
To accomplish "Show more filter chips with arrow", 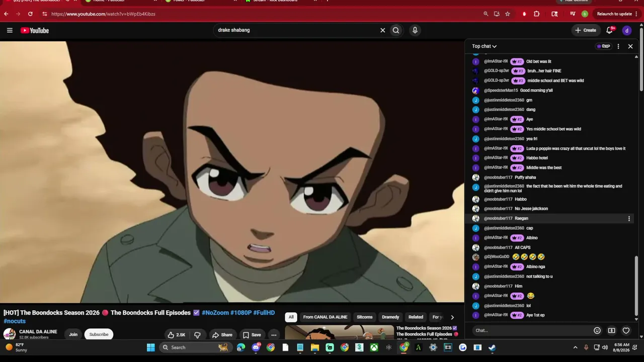I will tap(452, 317).
